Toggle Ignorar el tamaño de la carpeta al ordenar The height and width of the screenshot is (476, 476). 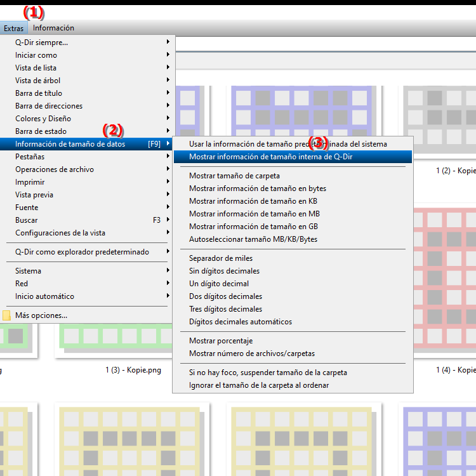tap(293, 385)
